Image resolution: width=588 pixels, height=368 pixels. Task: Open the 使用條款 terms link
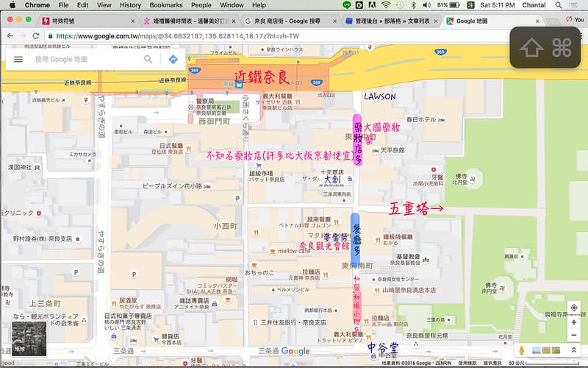coord(467,363)
